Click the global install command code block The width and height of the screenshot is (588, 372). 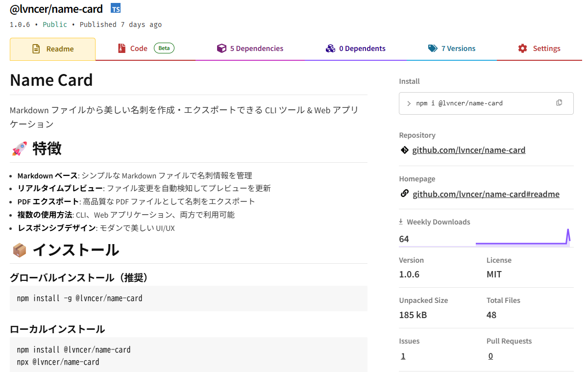tap(189, 298)
